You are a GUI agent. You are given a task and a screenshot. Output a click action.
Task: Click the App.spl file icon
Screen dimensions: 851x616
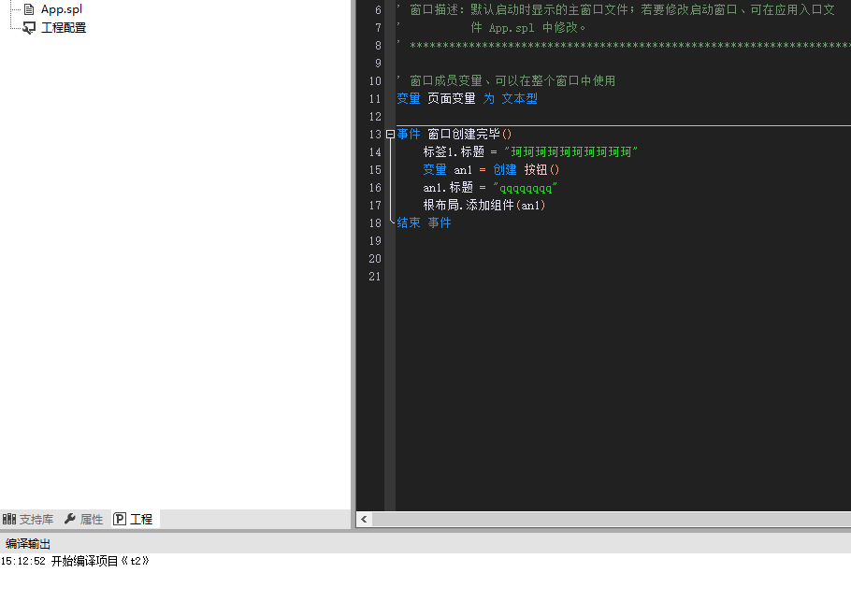(x=29, y=9)
